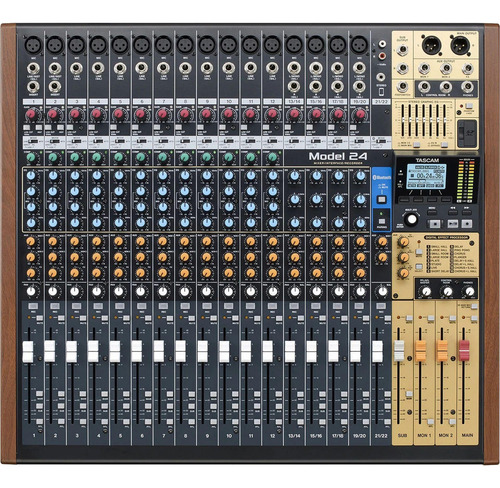
Task: Click the FOOTSWITCH jack
Action: click(403, 87)
